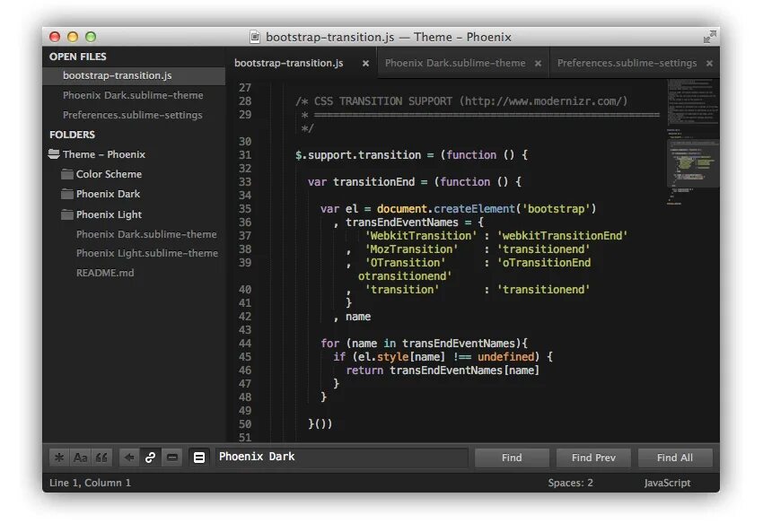Screen dimensions: 763x532
Task: Open Phoenix Dark.sublime-theme in the folder tree
Action: (146, 234)
